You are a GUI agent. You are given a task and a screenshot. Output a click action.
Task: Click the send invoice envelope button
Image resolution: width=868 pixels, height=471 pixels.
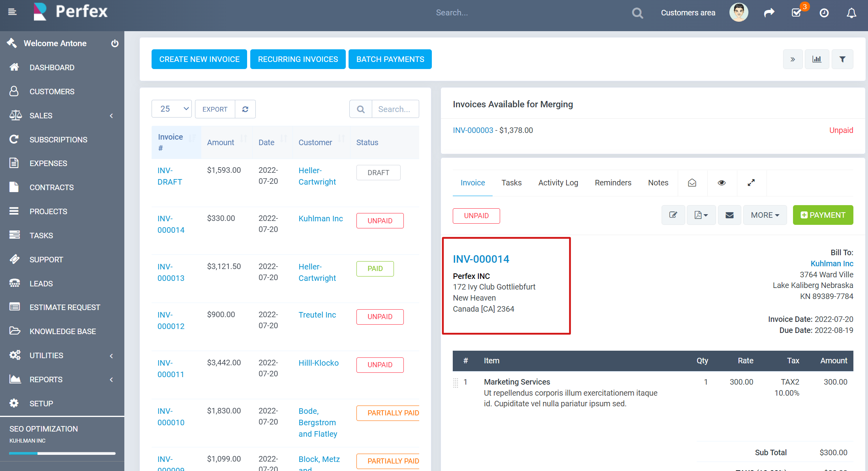coord(729,215)
